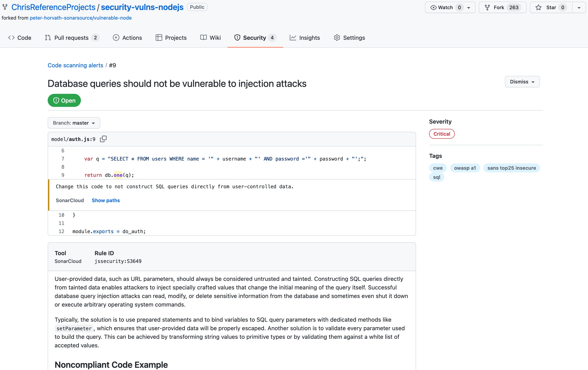Viewport: 588px width, 370px height.
Task: Click the Wiki book icon
Action: pos(203,37)
